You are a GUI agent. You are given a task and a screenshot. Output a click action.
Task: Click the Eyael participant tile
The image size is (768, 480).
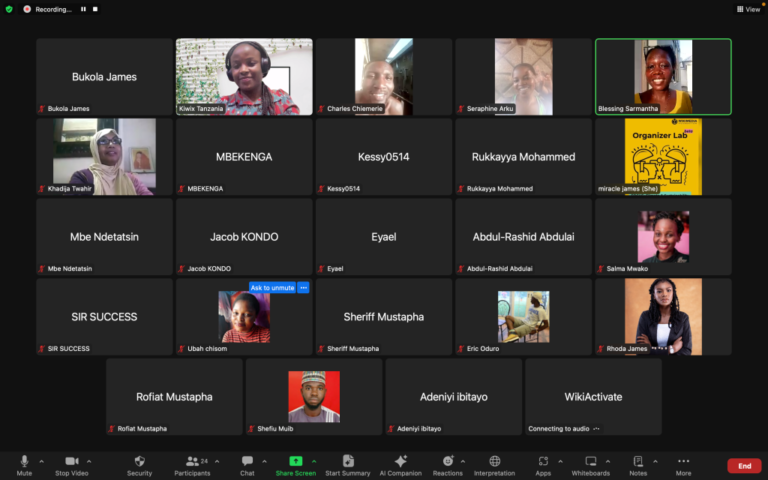[x=384, y=237]
